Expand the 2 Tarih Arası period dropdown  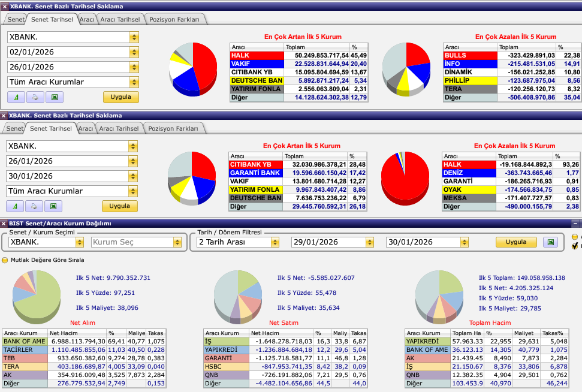pyautogui.click(x=275, y=242)
